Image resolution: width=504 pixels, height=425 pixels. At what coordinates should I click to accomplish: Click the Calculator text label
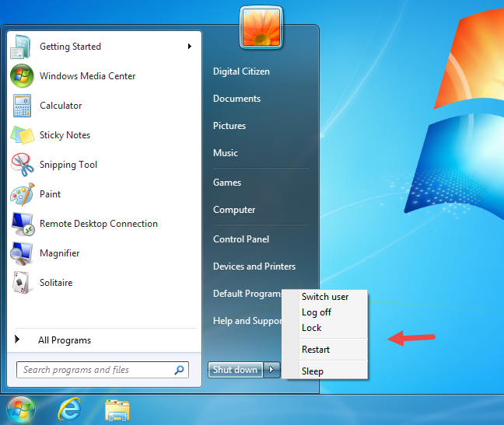[x=61, y=106]
